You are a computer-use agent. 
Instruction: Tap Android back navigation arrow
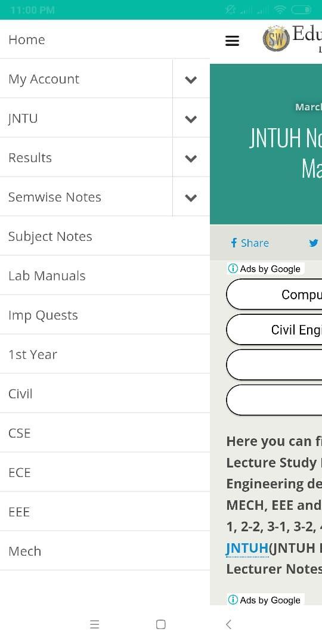229,624
